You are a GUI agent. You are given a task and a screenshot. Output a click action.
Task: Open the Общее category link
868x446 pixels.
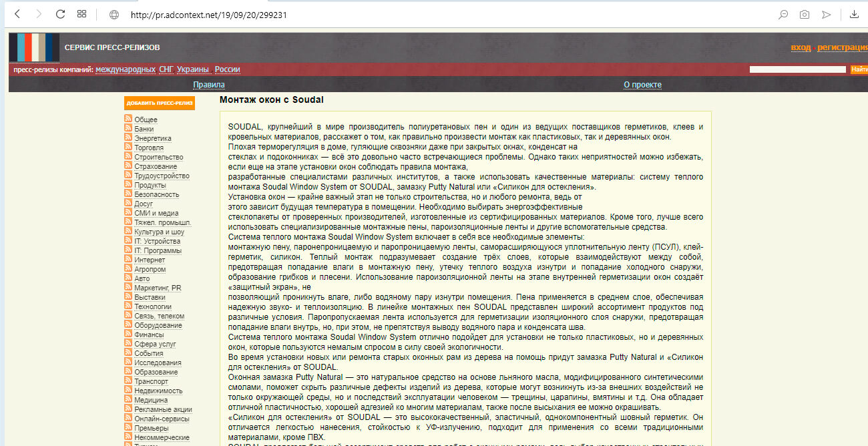click(x=146, y=120)
